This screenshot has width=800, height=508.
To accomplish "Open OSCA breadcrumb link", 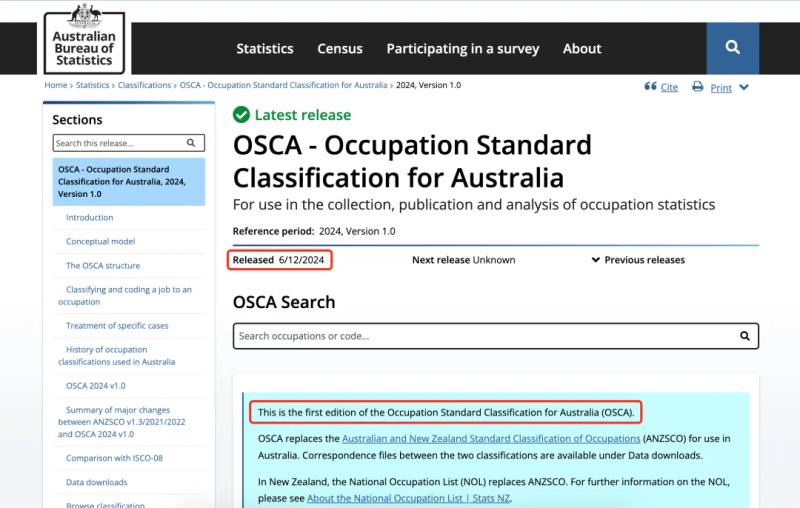I will coord(284,85).
